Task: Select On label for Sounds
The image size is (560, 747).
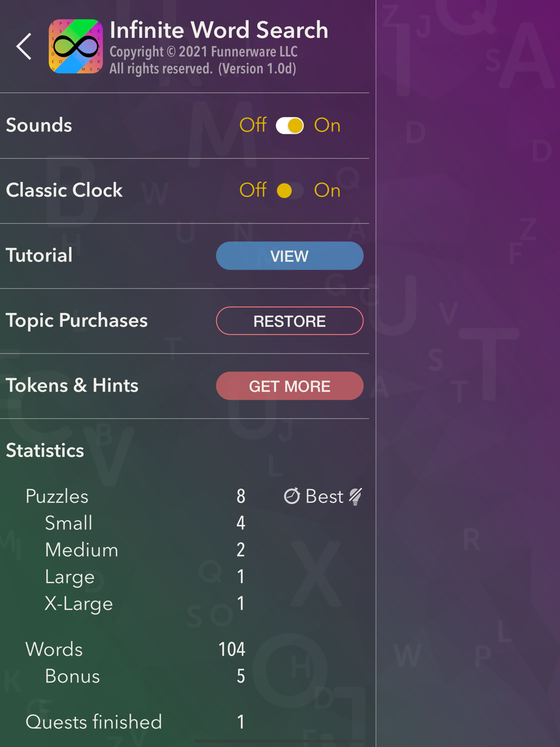Action: (x=327, y=125)
